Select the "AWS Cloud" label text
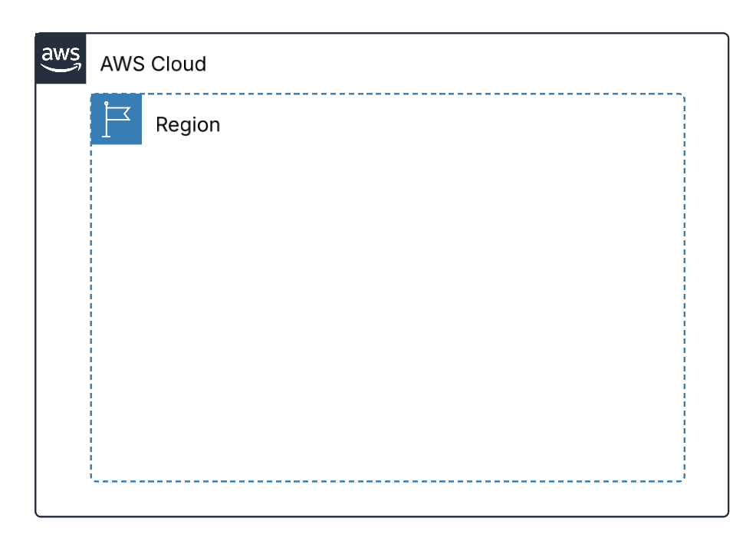 click(153, 64)
